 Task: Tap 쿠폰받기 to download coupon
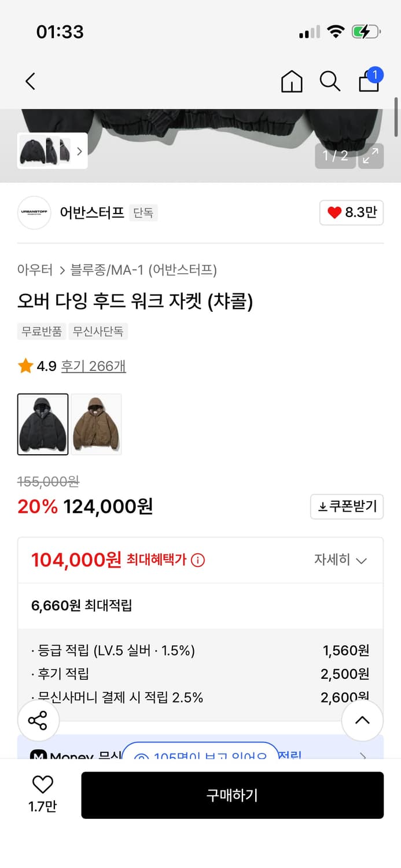point(347,506)
